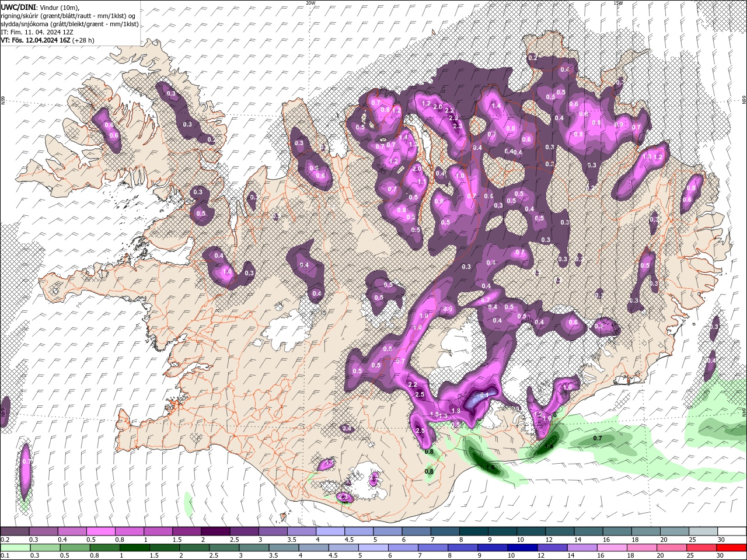Screen dimensions: 747x560
Task: Click the black '0.7' label in offshore rain band
Action: (598, 438)
